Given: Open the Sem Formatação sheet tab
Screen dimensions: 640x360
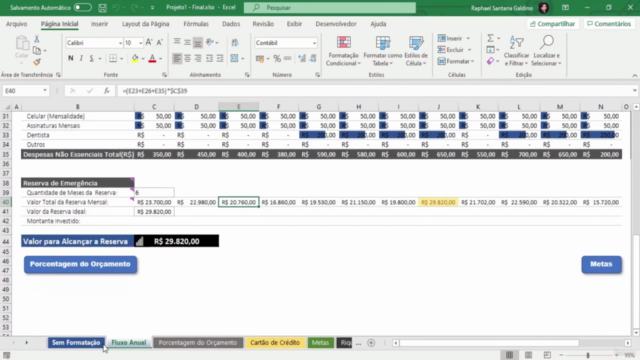Looking at the screenshot, I should [x=76, y=343].
